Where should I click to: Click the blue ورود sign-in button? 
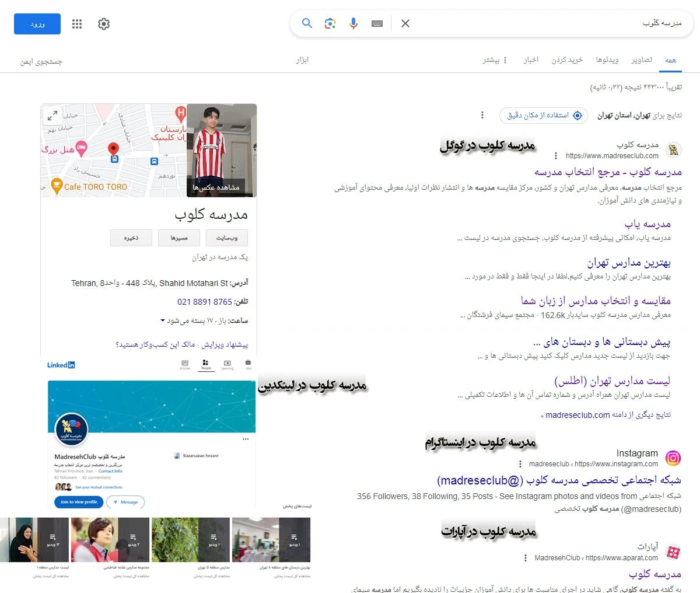coord(37,24)
